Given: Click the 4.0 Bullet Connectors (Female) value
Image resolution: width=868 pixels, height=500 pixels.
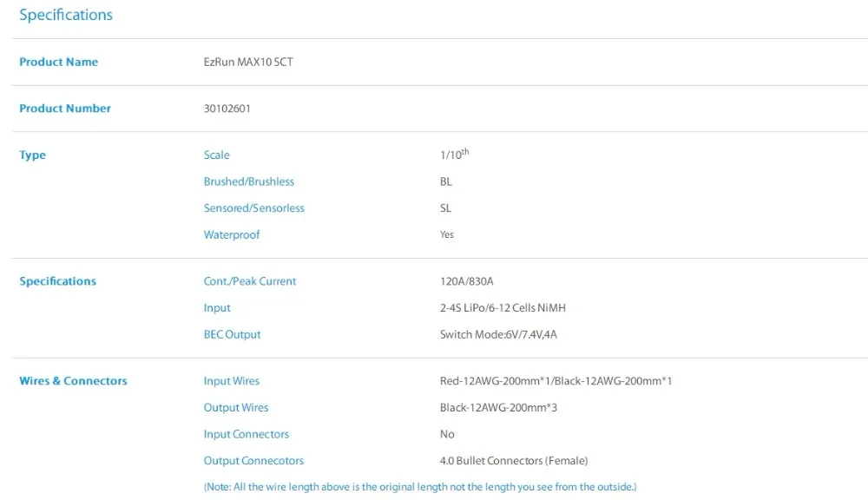Looking at the screenshot, I should click(x=514, y=461).
